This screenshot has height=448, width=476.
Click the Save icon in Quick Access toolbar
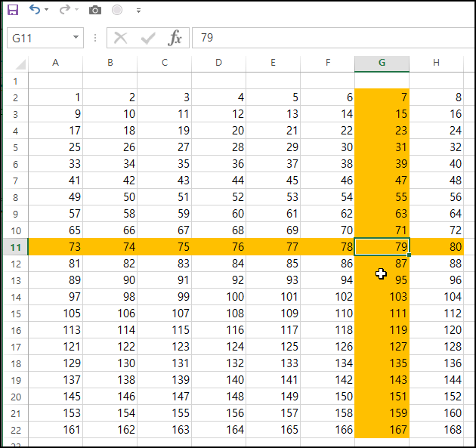(13, 10)
